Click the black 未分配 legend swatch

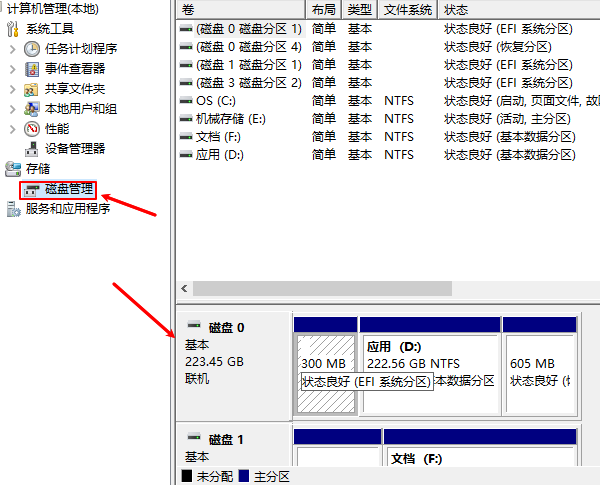point(186,476)
